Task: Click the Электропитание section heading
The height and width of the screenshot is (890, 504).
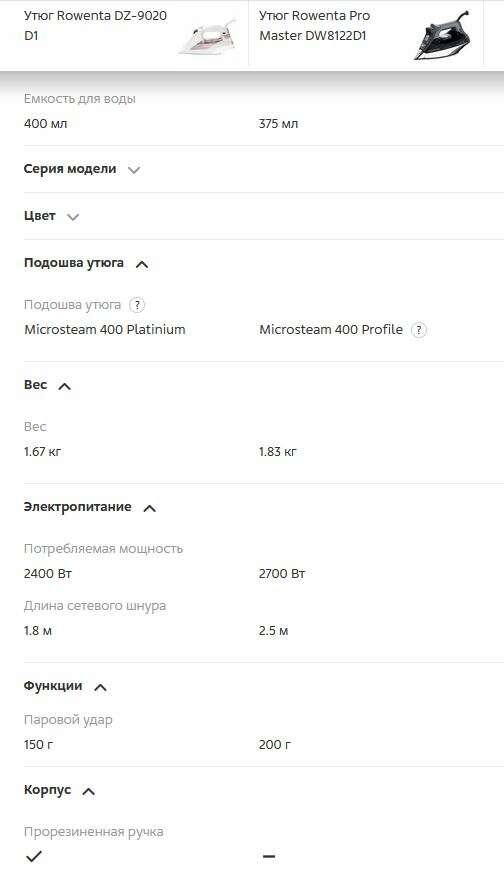Action: click(x=77, y=506)
